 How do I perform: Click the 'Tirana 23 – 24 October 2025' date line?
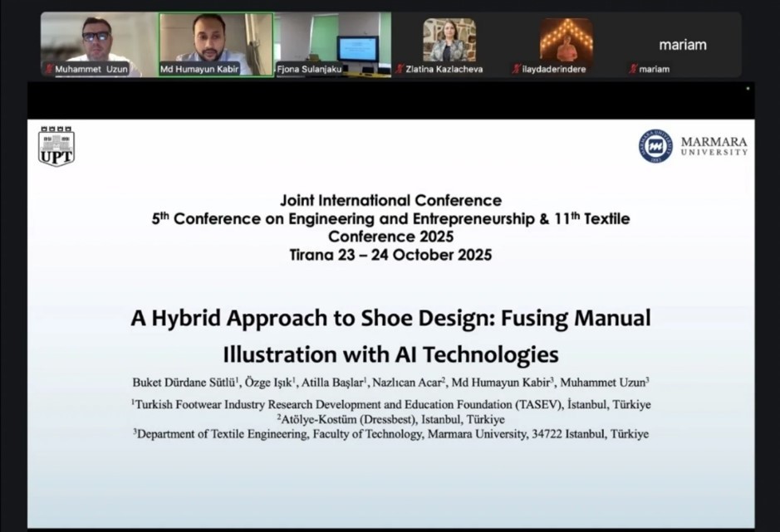(x=390, y=255)
